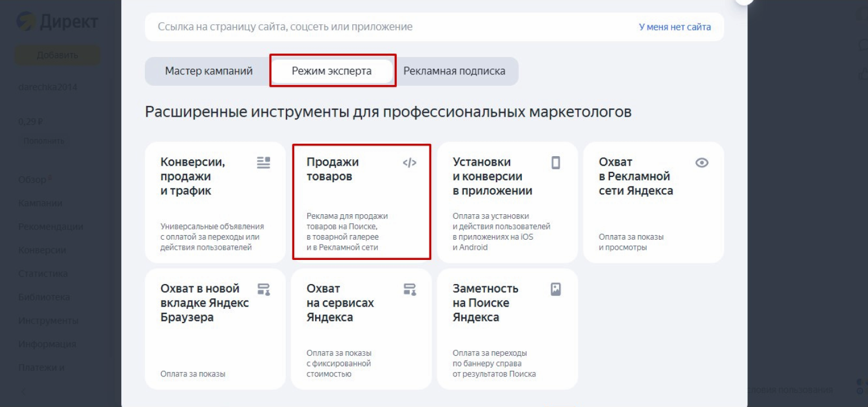Open the Рекламная подписка tab
Image resolution: width=868 pixels, height=407 pixels.
[x=454, y=71]
